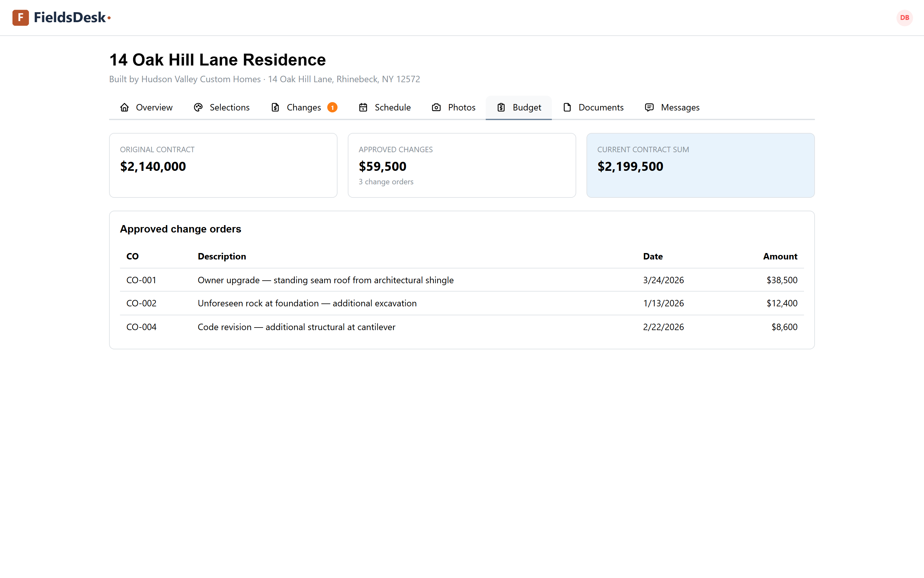
Task: Open the Documents tab
Action: [x=593, y=108]
